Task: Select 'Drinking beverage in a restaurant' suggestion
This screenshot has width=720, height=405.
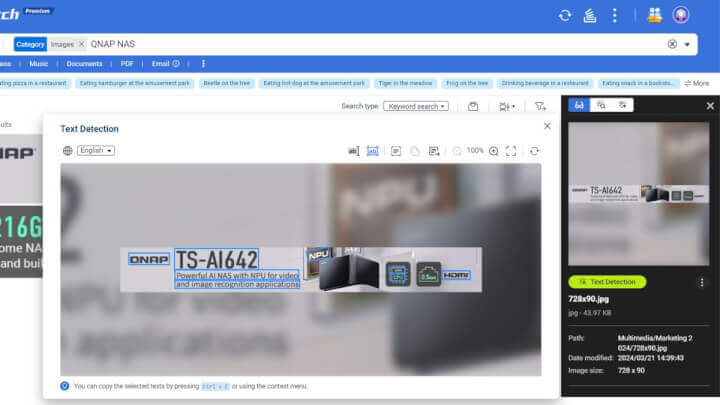Action: pyautogui.click(x=545, y=83)
